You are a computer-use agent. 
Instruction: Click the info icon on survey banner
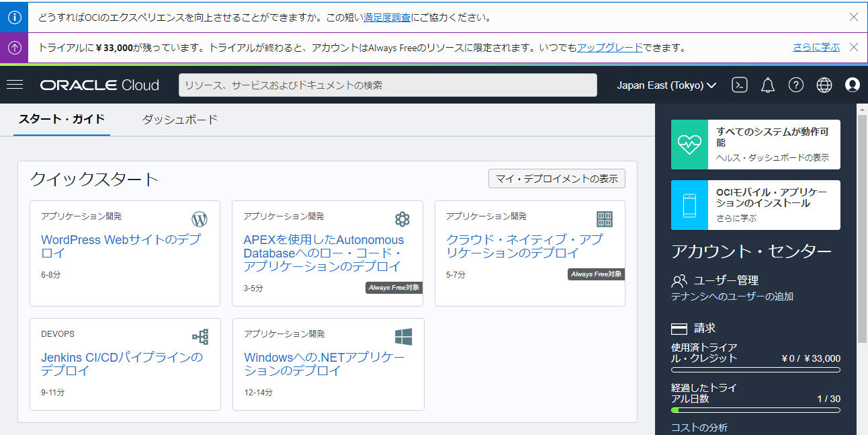(x=14, y=17)
